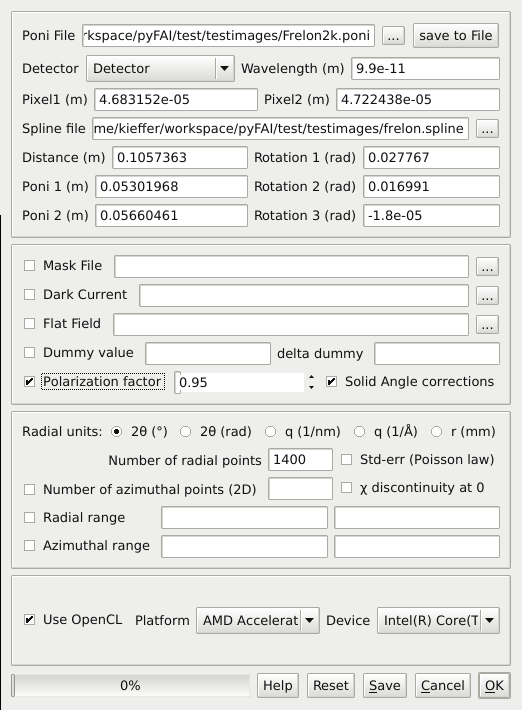
Task: Click the save to File button
Action: coord(456,35)
